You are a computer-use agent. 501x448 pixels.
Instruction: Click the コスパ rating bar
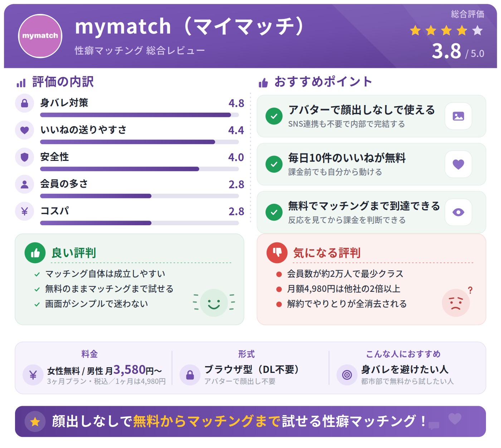pos(140,223)
